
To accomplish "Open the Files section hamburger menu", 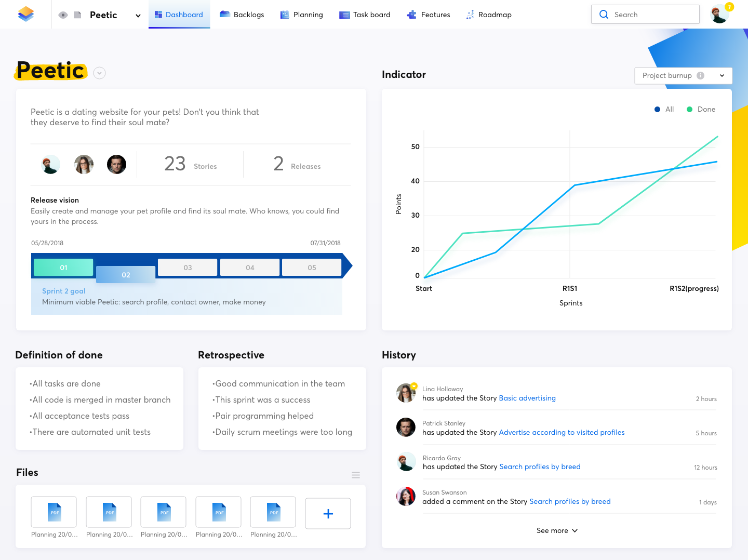I will (x=356, y=475).
